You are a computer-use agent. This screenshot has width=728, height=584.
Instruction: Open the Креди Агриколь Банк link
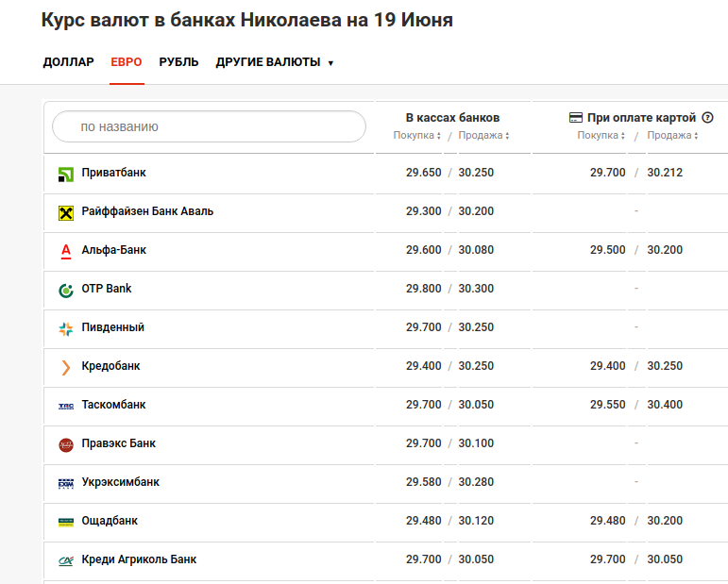(139, 559)
